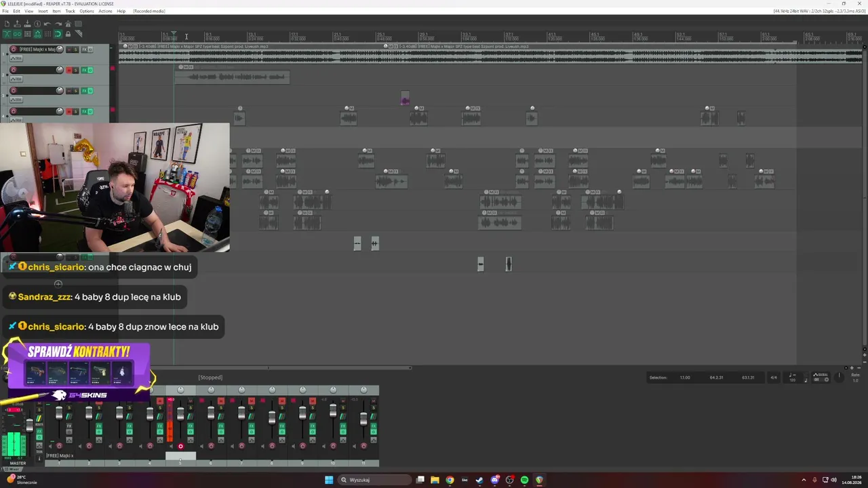
Task: Arm track 2 for recording in track panel
Action: pyautogui.click(x=13, y=70)
